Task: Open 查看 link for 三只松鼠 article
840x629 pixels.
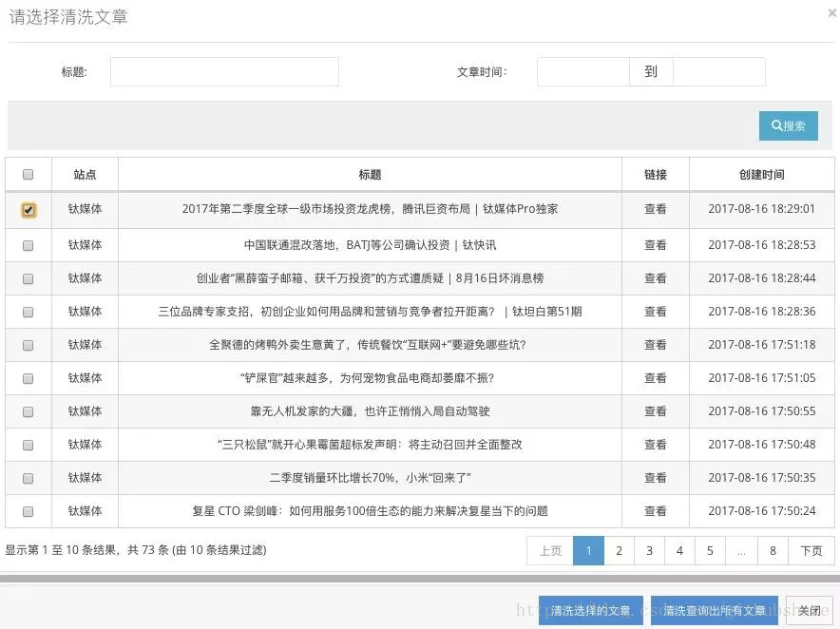Action: [x=655, y=444]
